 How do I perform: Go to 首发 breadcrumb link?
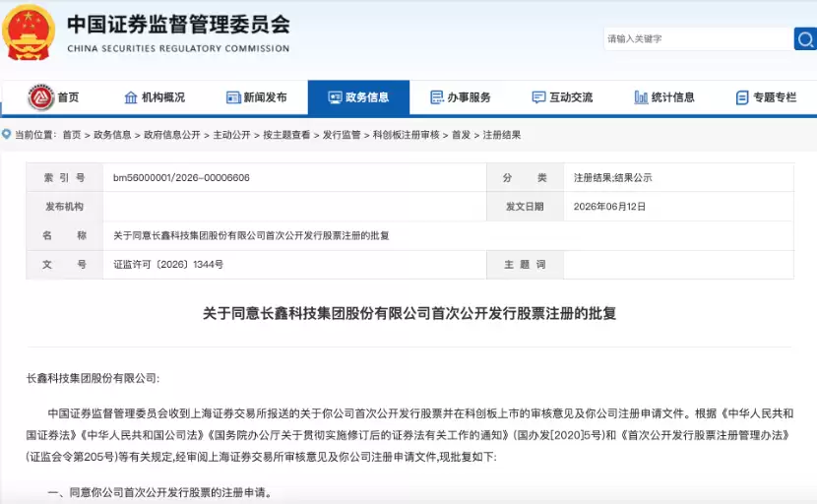(x=461, y=135)
